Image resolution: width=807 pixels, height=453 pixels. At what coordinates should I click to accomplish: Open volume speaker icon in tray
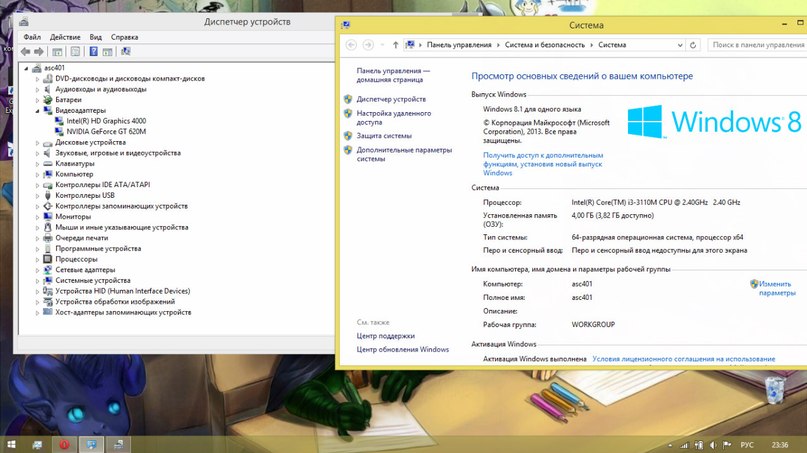[713, 445]
